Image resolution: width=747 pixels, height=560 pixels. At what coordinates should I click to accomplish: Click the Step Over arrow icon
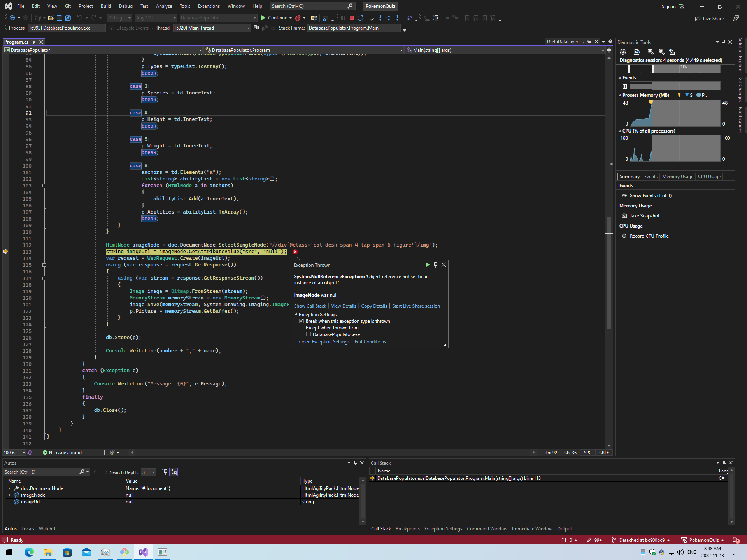click(x=389, y=18)
